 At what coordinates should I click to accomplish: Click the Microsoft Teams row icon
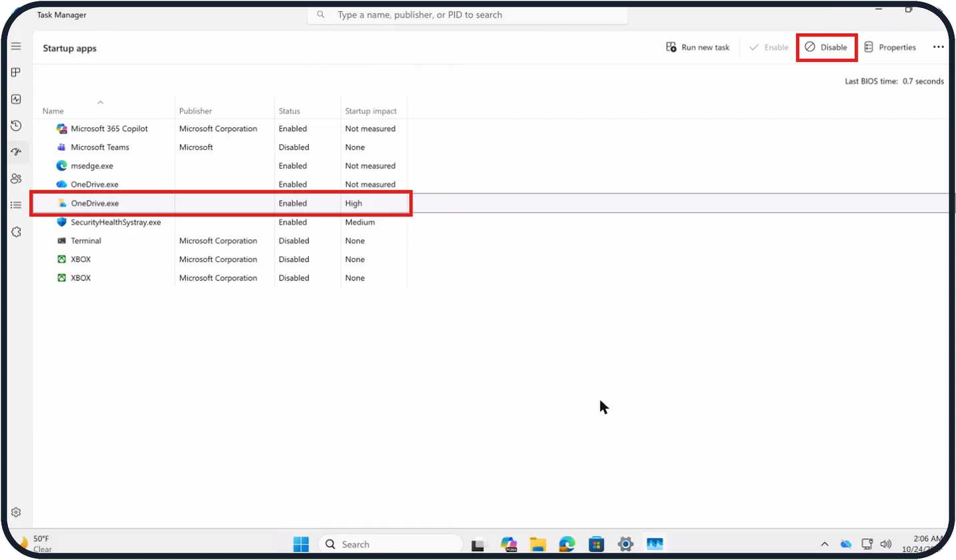click(x=61, y=147)
